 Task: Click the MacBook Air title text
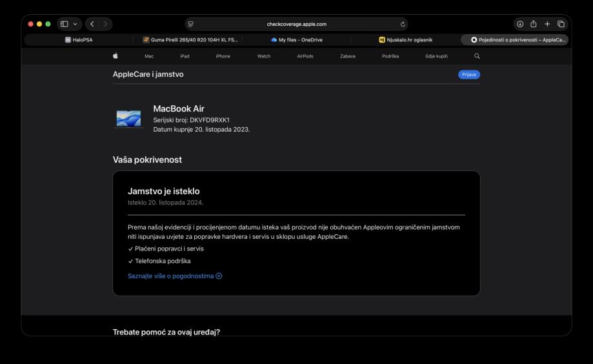[x=179, y=108]
